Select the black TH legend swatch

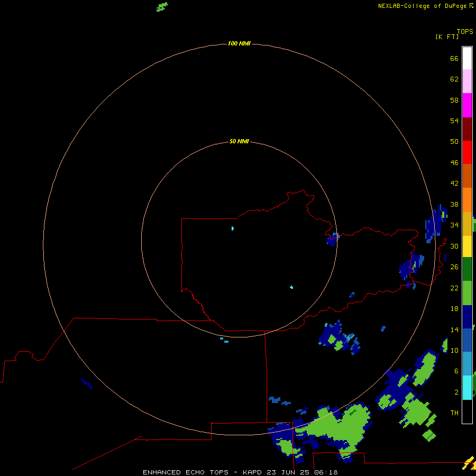point(467,411)
